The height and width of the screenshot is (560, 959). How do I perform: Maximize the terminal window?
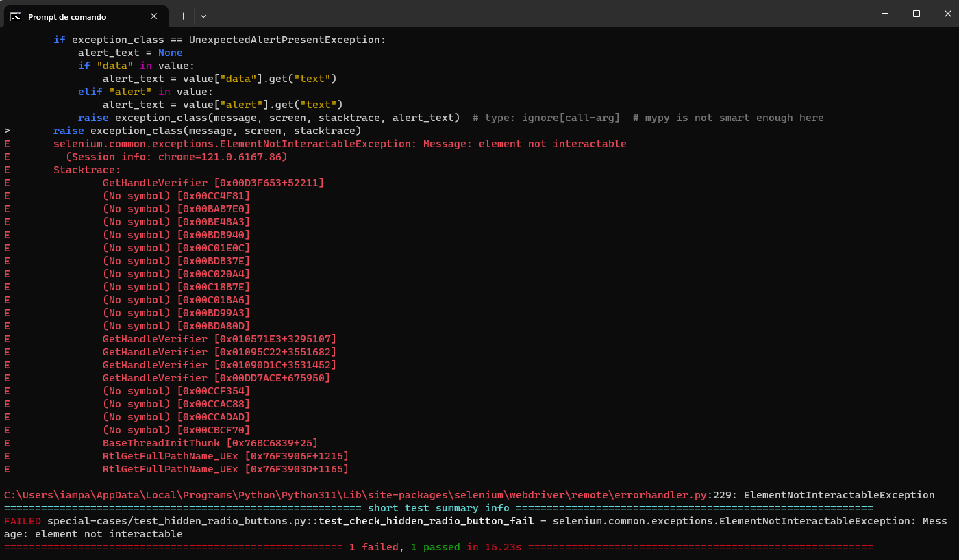917,14
